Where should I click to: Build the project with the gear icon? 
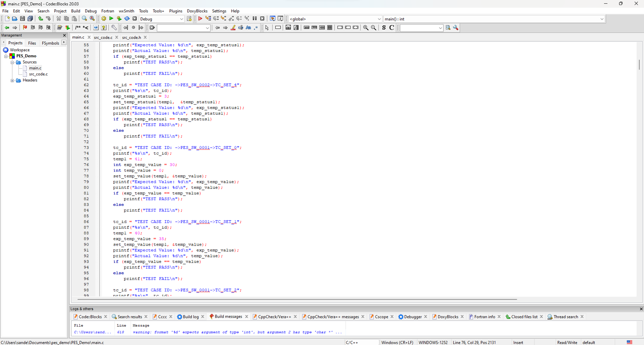(x=104, y=19)
